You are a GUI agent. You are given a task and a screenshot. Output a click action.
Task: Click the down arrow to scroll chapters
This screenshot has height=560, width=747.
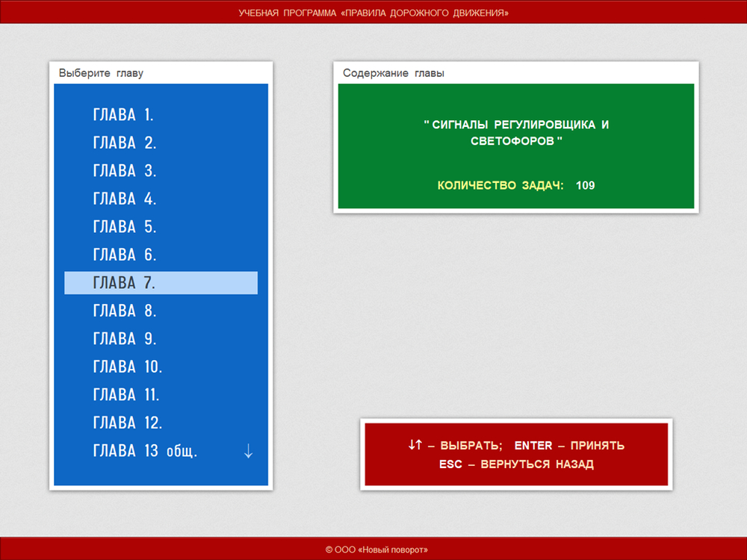249,451
